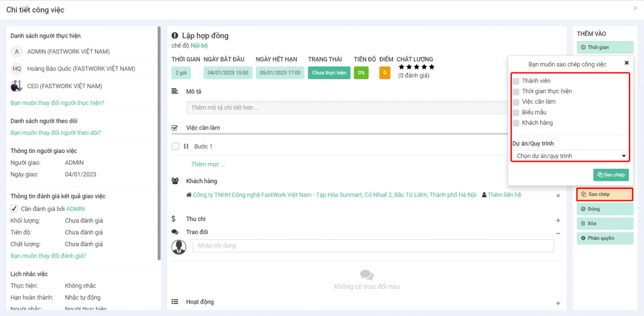Click the plus icon beside Hoạt động

click(558, 303)
